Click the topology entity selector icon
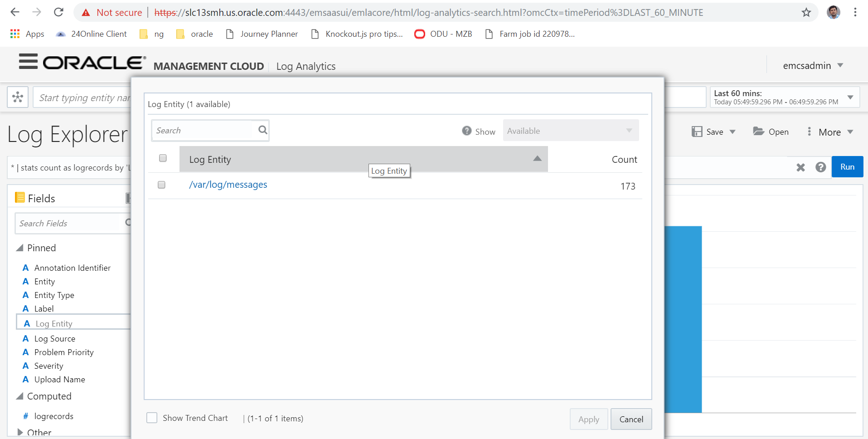The width and height of the screenshot is (868, 439). click(x=18, y=97)
